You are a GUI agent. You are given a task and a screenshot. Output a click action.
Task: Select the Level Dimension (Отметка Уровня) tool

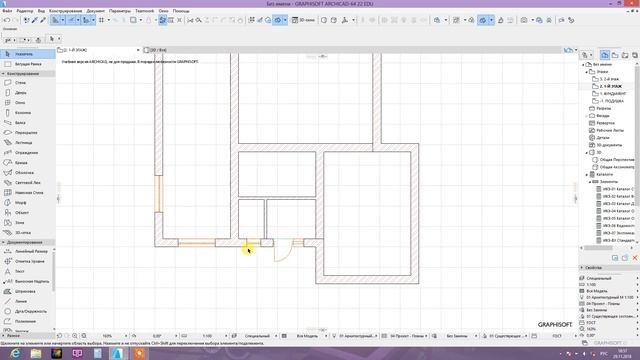26,261
